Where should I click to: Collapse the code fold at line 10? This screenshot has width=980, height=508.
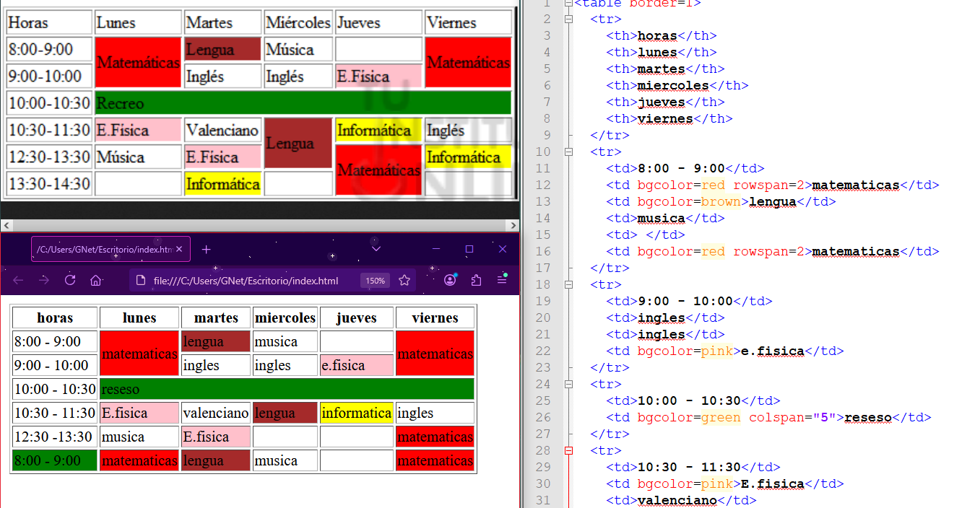point(568,152)
